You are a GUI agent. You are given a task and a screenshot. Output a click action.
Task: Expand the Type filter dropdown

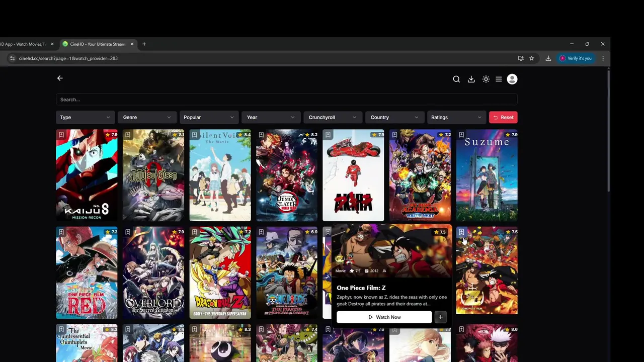85,117
